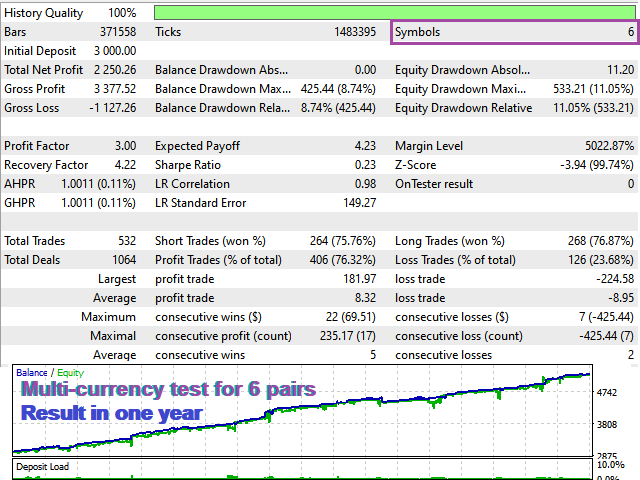Select the highlighted Symbols field

pyautogui.click(x=514, y=32)
